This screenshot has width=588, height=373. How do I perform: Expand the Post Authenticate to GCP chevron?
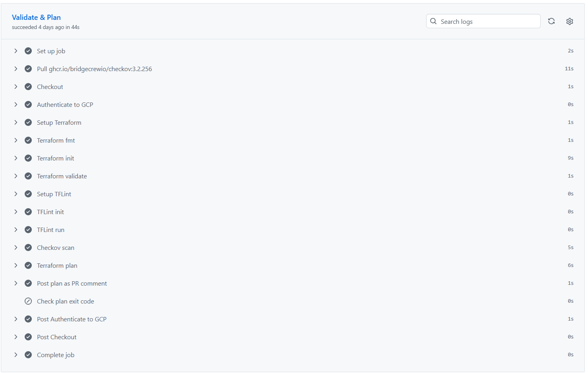pos(16,319)
